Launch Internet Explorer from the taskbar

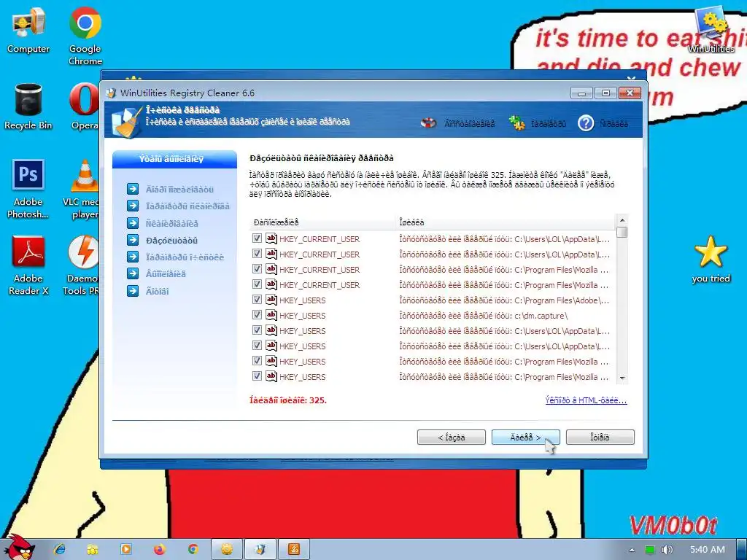(60, 550)
